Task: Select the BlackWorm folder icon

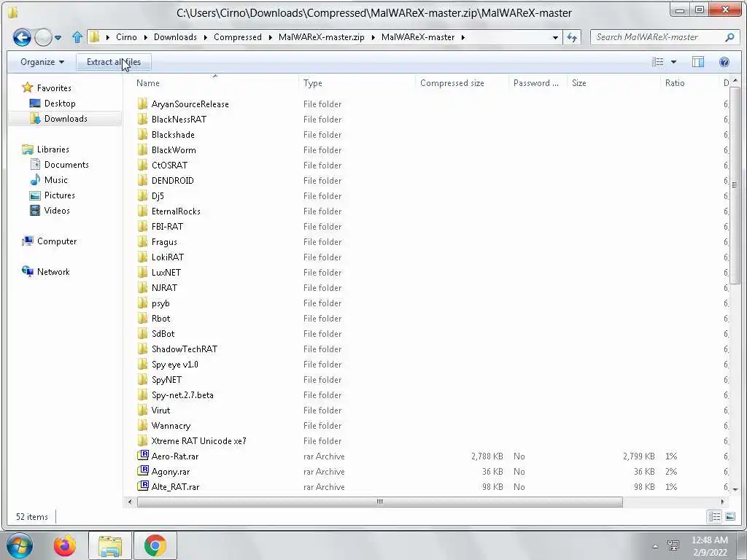Action: click(x=142, y=150)
